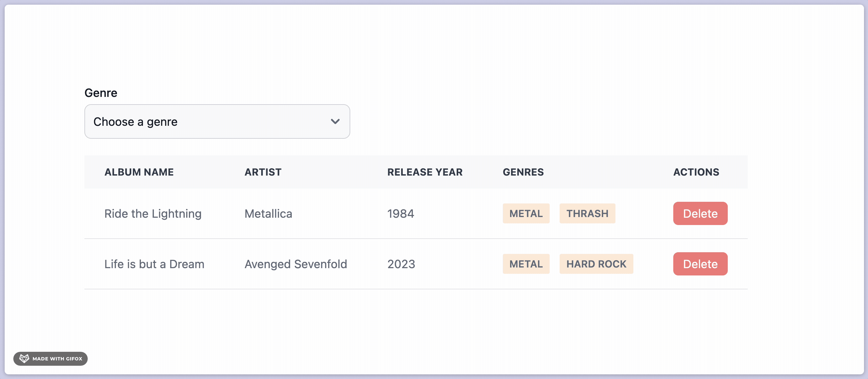The image size is (868, 379).
Task: Click the 1984 release year cell
Action: tap(400, 214)
